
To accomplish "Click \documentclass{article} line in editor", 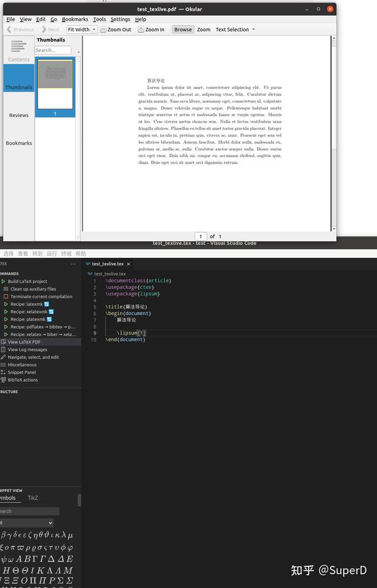I will click(138, 280).
